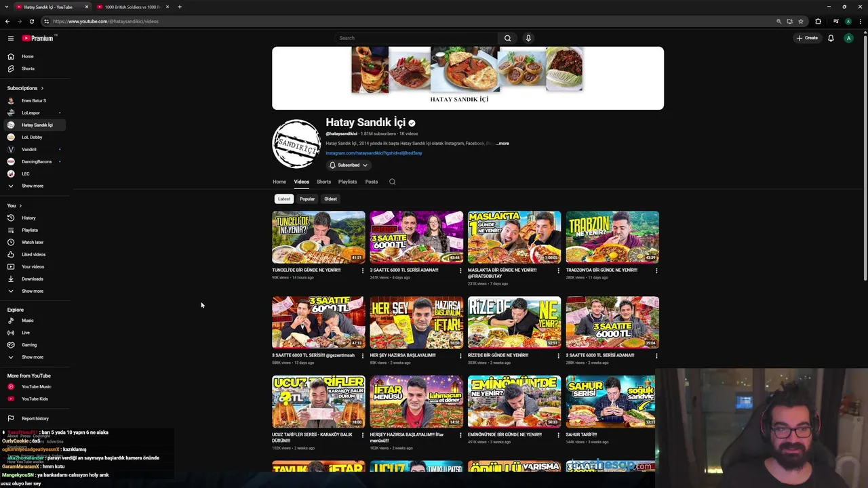Screen dimensions: 868x488
Task: Open LoL Dobby subscription channel
Action: pos(32,137)
